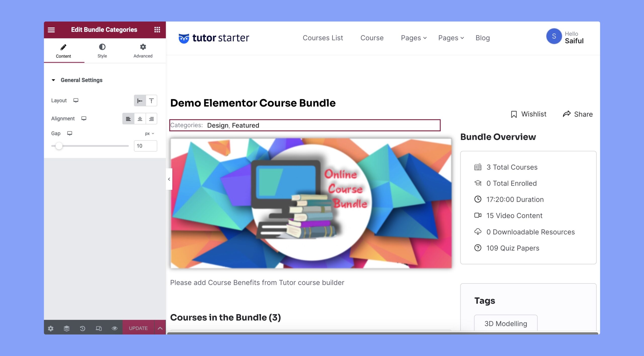Click the hamburger menu icon top-left
Viewport: 644px width, 356px height.
coord(51,29)
